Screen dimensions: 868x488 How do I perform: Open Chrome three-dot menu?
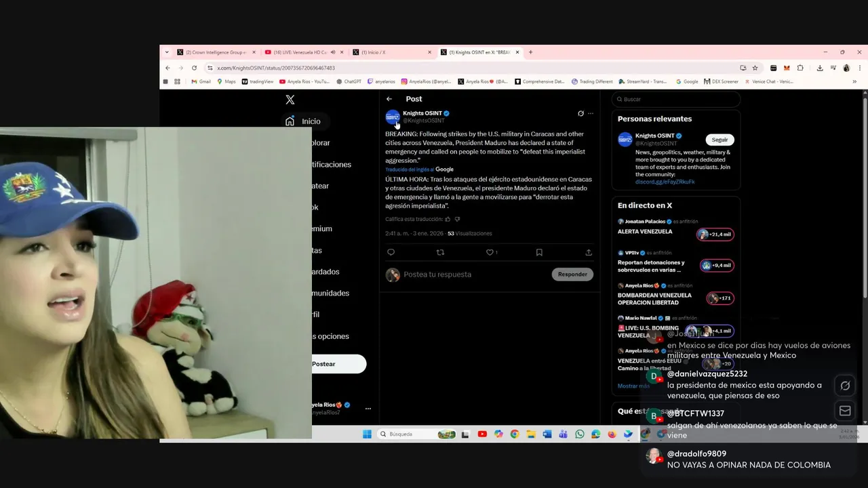coord(859,68)
